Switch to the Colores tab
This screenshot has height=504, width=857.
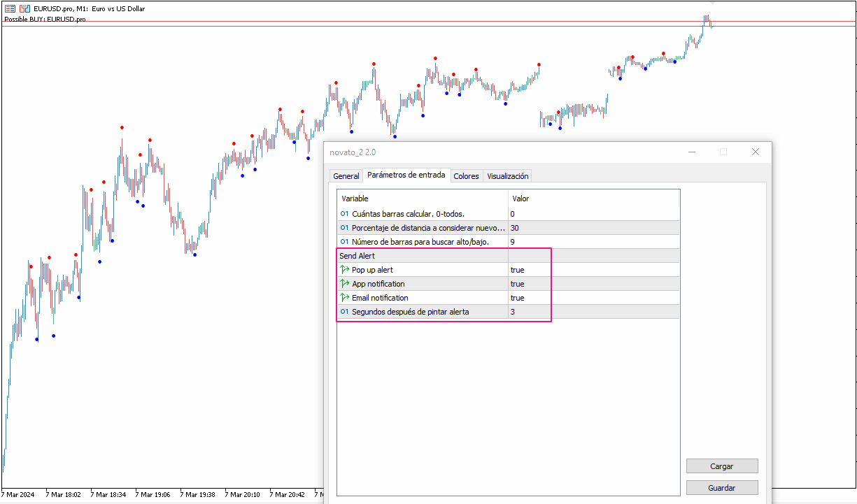tap(466, 175)
